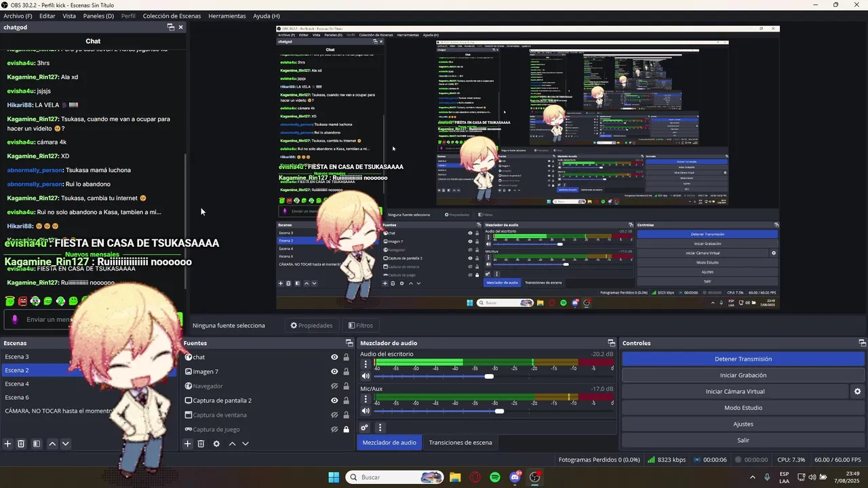868x488 pixels.
Task: Open the Paneles menu
Action: click(98, 16)
